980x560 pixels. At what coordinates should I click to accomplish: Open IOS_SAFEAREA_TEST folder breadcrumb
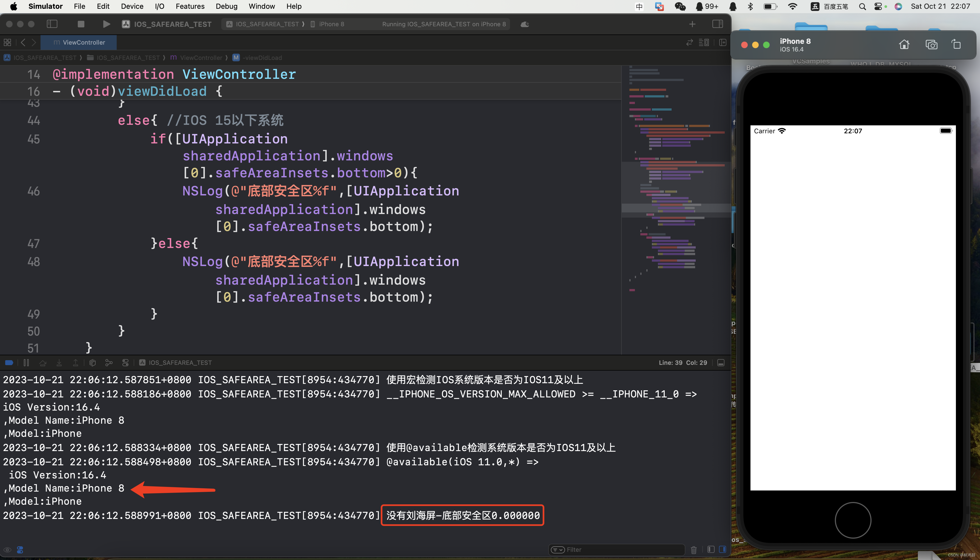coord(124,58)
